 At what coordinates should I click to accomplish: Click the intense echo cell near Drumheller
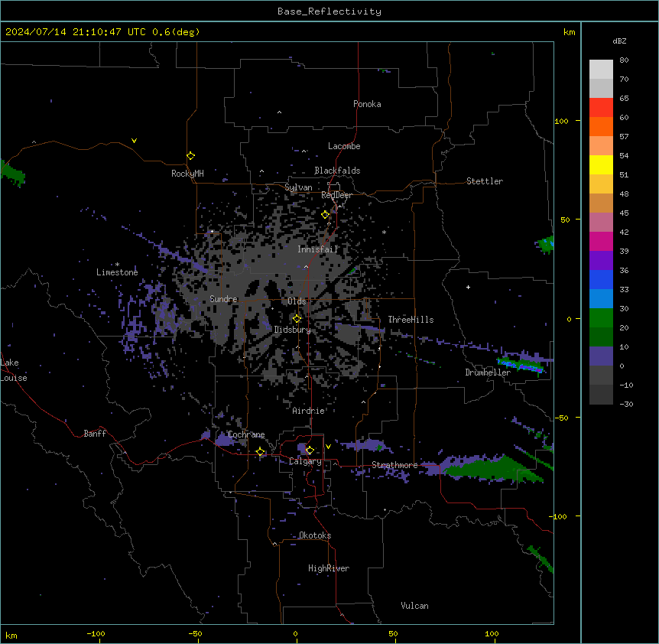521,365
